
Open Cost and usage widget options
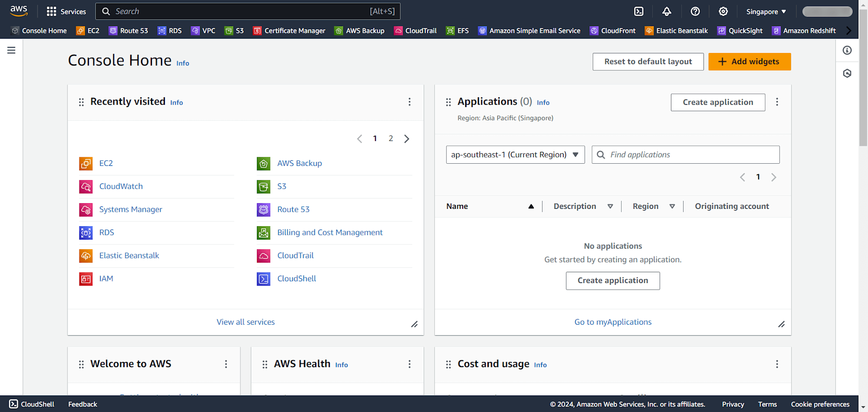tap(777, 364)
